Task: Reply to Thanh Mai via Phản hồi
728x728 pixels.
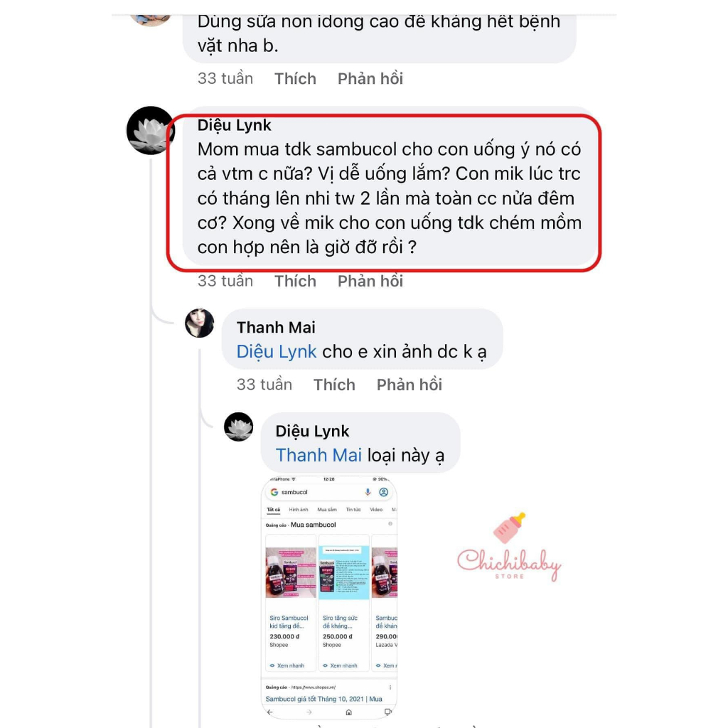Action: coord(409,385)
